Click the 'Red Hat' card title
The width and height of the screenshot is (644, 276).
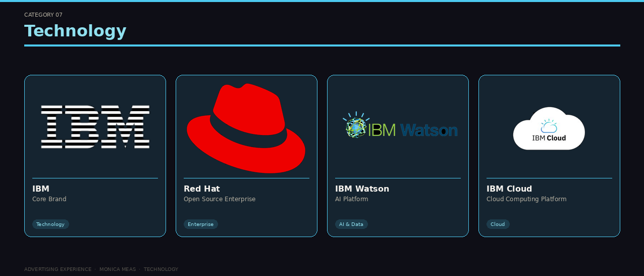[x=202, y=189]
